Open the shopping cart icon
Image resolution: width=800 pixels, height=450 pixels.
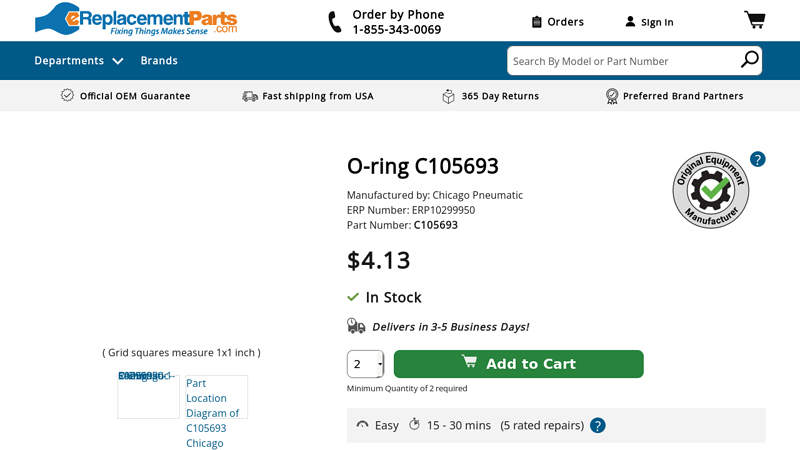[x=754, y=20]
